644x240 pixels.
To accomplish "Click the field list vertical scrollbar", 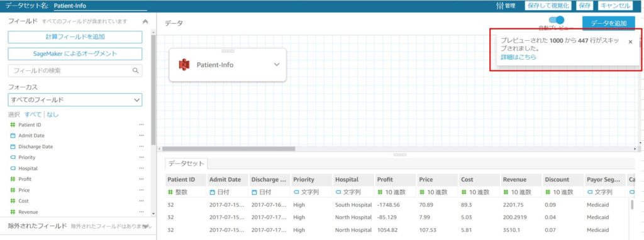I will click(x=153, y=90).
